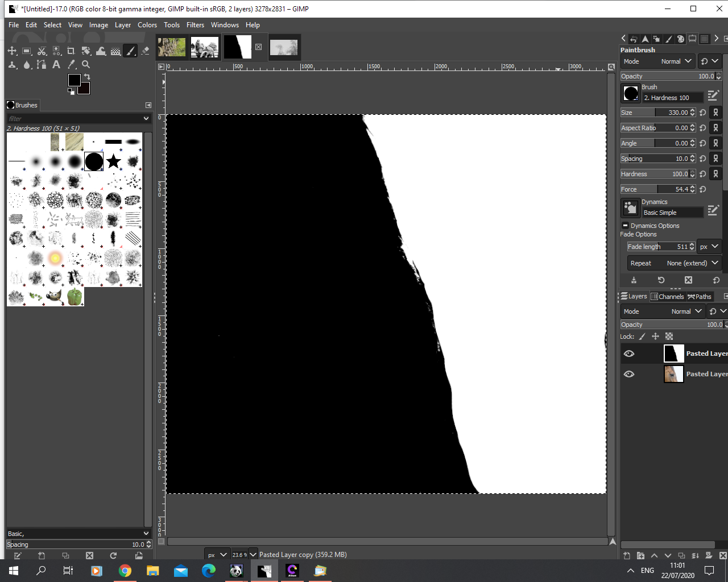The width and height of the screenshot is (728, 582).
Task: Click the foreground color swatch
Action: pyautogui.click(x=74, y=80)
